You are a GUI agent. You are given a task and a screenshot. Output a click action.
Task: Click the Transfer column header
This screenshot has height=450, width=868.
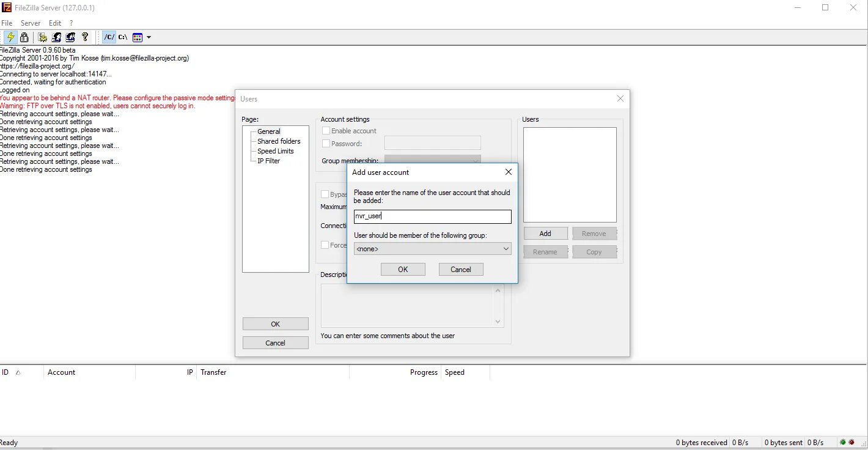pyautogui.click(x=273, y=372)
